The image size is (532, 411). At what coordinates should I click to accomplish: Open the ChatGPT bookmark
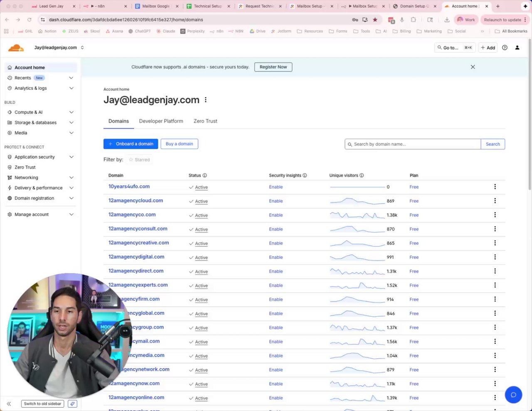tap(139, 31)
